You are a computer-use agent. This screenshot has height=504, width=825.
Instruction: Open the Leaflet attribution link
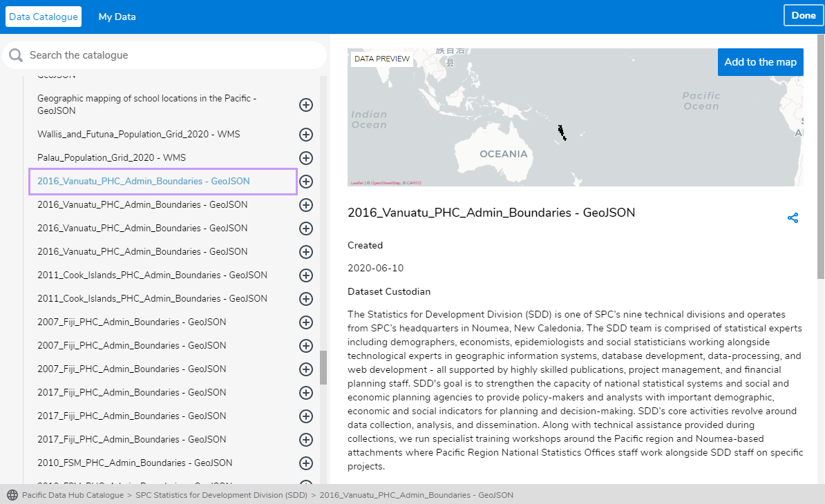click(x=357, y=183)
